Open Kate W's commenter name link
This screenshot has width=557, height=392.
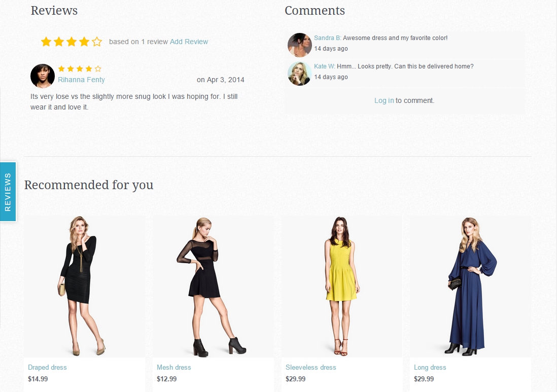325,66
